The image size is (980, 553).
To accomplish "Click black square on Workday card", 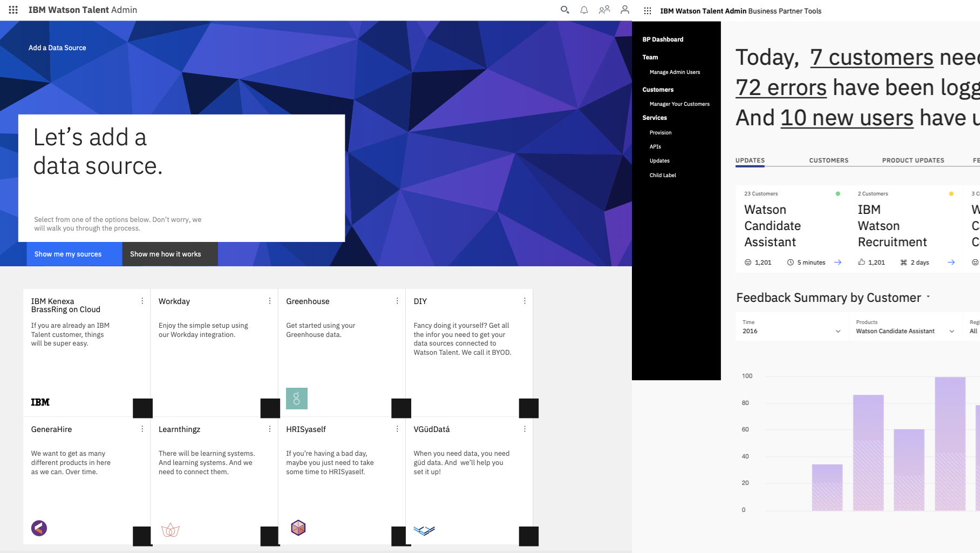I will coord(270,408).
